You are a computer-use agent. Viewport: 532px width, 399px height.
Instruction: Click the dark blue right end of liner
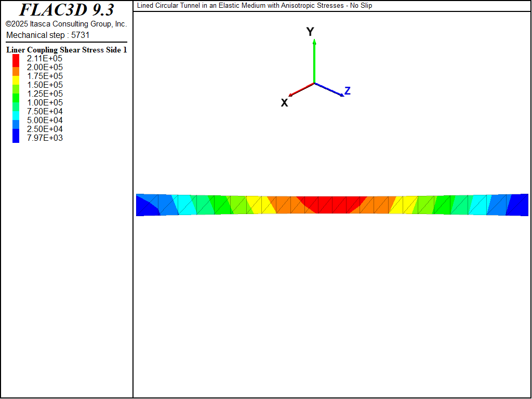pos(519,205)
